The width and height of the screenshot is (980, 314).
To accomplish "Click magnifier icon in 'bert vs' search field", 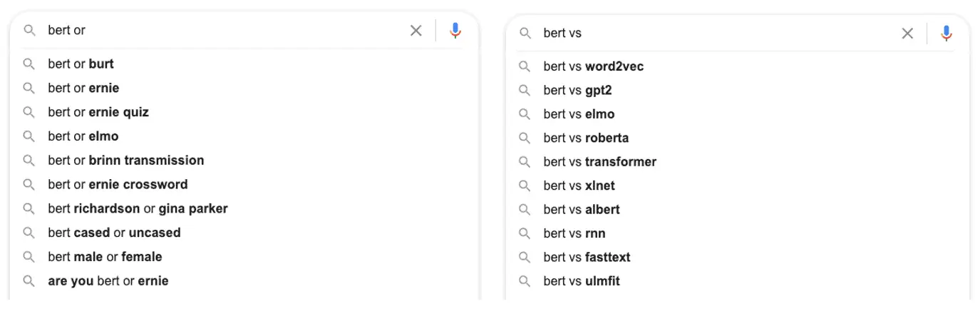I will (525, 33).
